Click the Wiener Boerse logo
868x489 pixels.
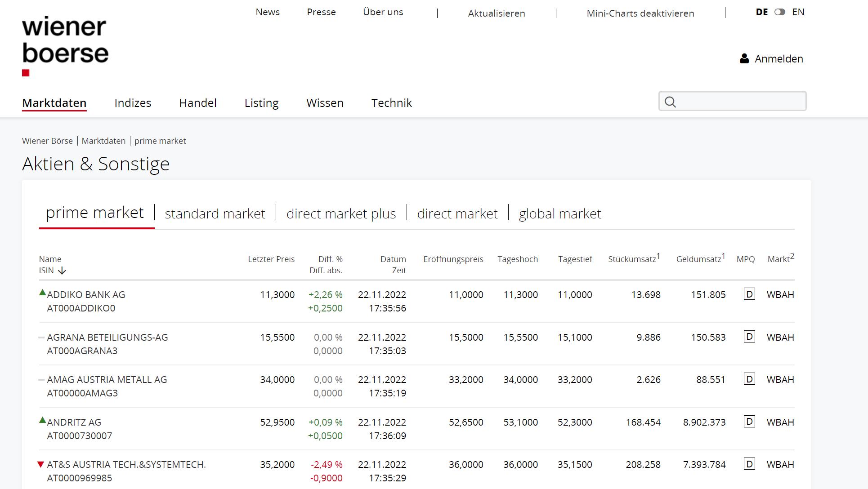click(x=65, y=45)
